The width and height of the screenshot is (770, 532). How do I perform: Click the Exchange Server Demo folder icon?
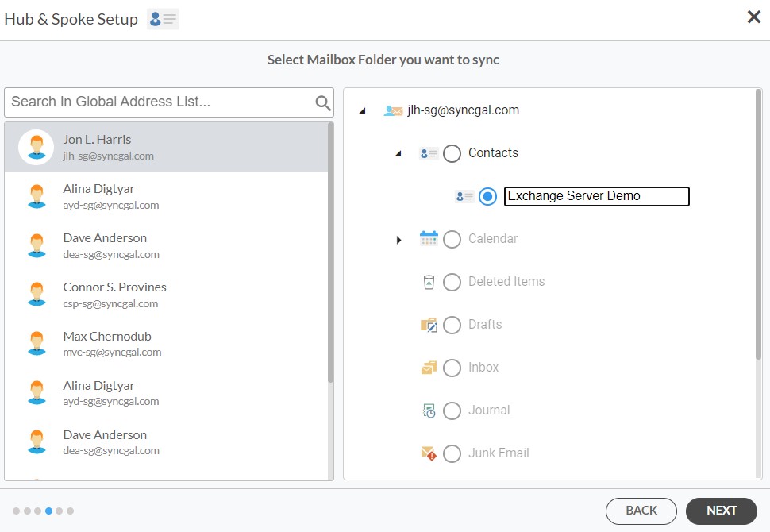(x=464, y=196)
